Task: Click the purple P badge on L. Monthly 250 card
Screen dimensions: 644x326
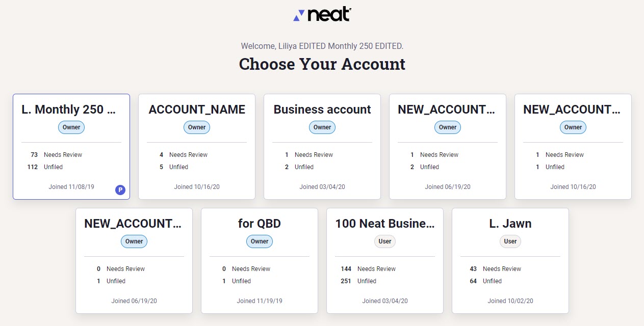Action: [120, 190]
